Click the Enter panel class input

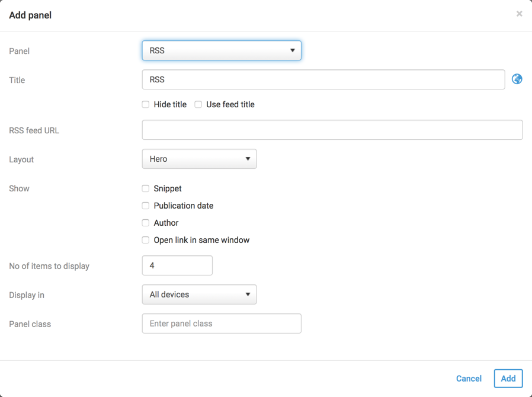coord(222,324)
